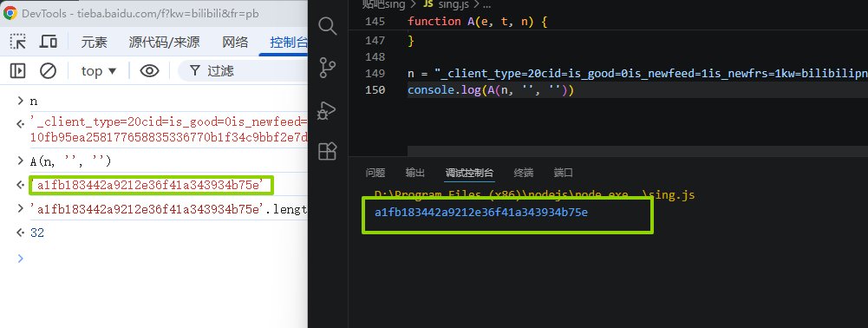Image resolution: width=868 pixels, height=328 pixels.
Task: Open Source Control view in VS Code
Action: pyautogui.click(x=328, y=69)
